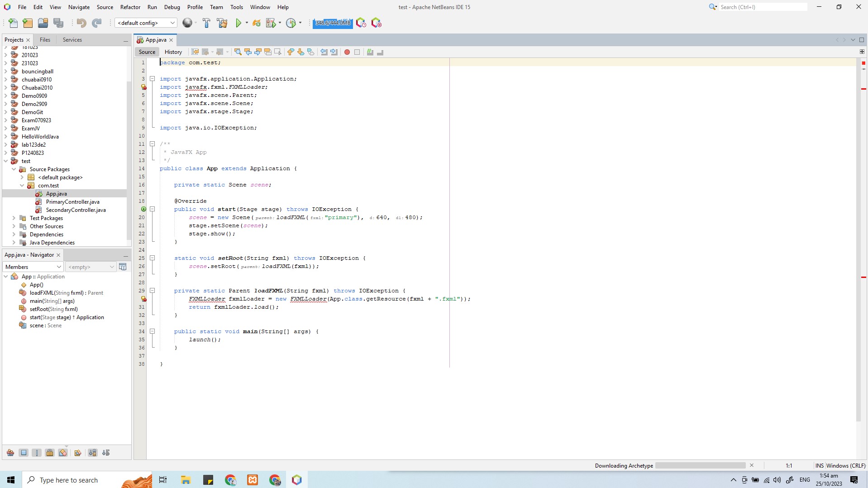Click the Build Project hammer icon
Viewport: 868px width, 488px height.
pos(206,23)
